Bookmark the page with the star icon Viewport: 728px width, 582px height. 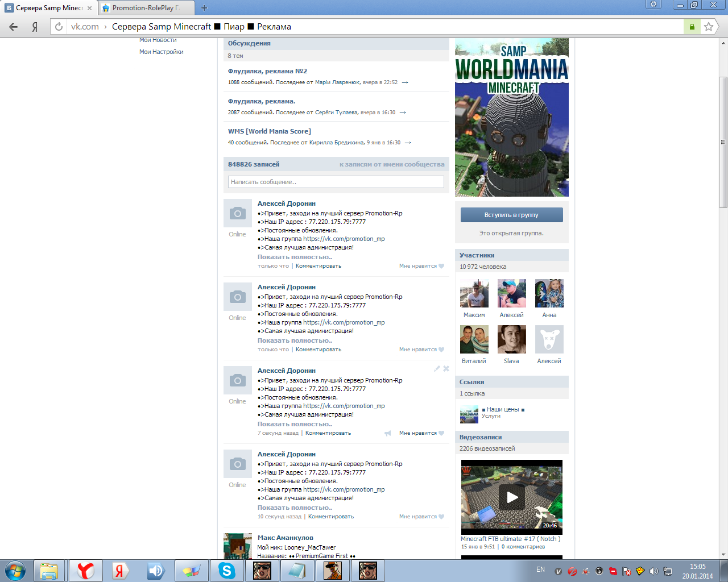(x=709, y=27)
